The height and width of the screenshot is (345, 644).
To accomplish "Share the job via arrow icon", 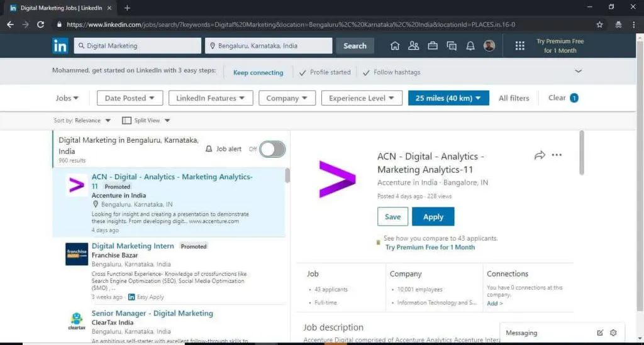I will (x=540, y=155).
